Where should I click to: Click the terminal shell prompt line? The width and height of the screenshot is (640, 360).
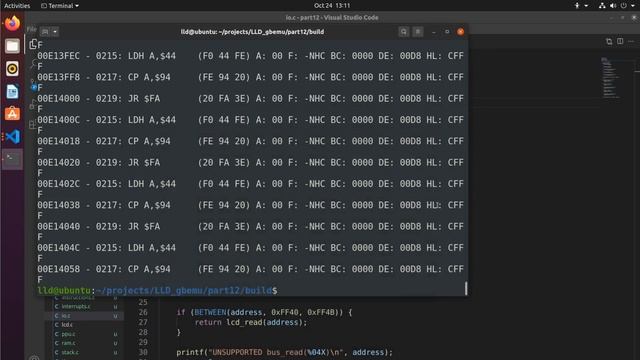coord(157,290)
